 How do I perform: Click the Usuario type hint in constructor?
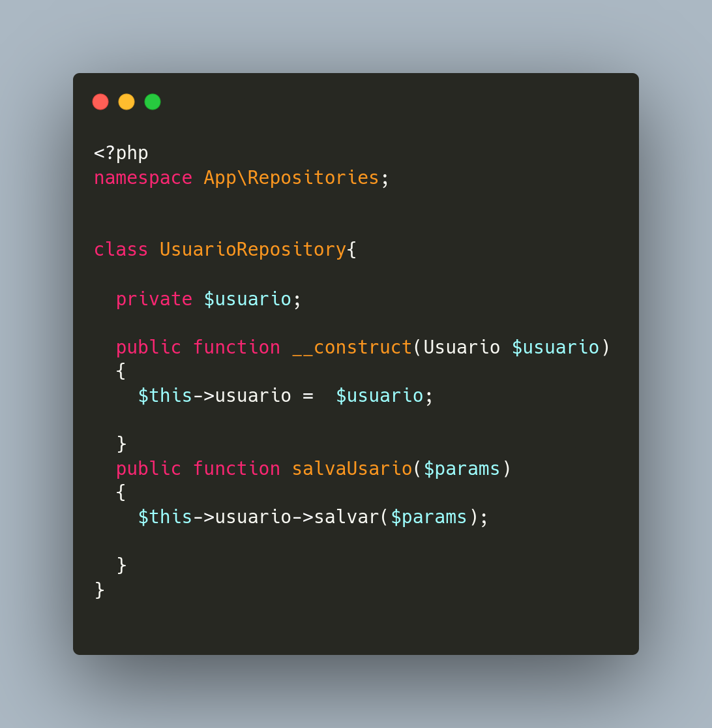click(x=462, y=347)
